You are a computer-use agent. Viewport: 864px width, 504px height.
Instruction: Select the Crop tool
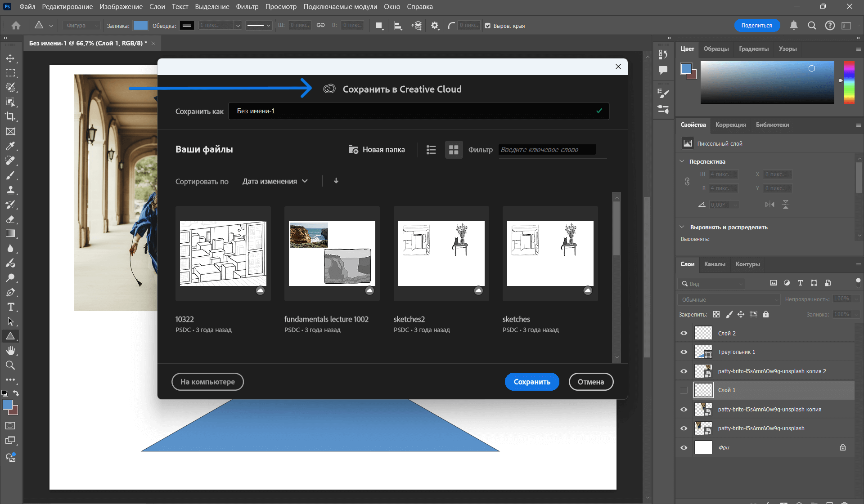click(x=10, y=116)
